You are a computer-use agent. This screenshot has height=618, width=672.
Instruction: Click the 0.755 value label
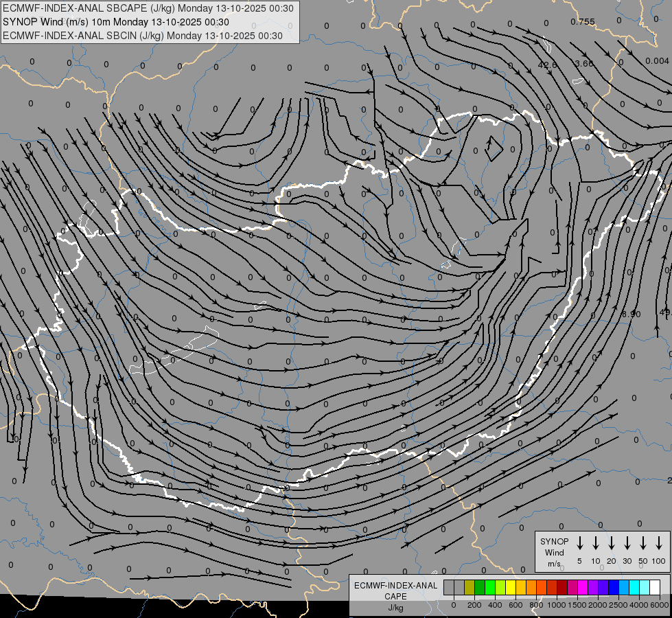point(583,22)
